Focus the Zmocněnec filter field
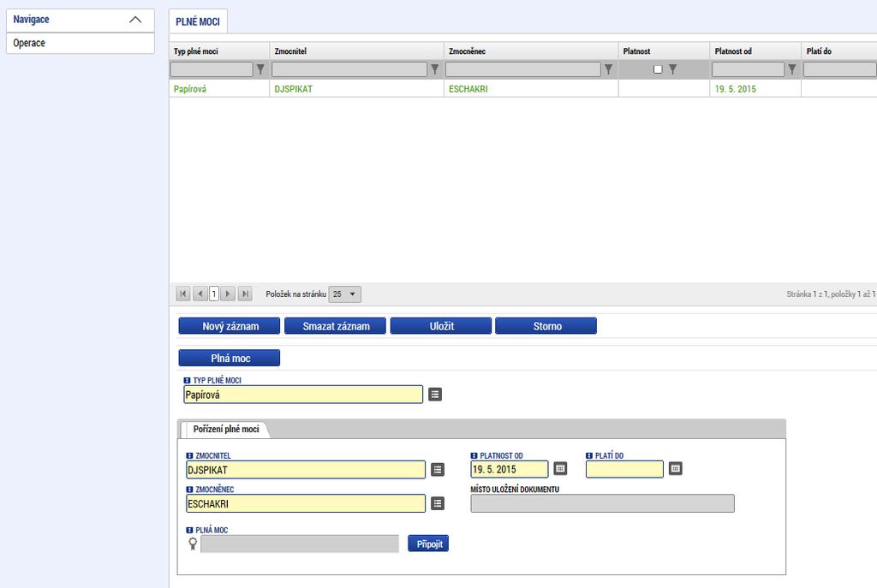Image resolution: width=877 pixels, height=588 pixels. tap(523, 69)
